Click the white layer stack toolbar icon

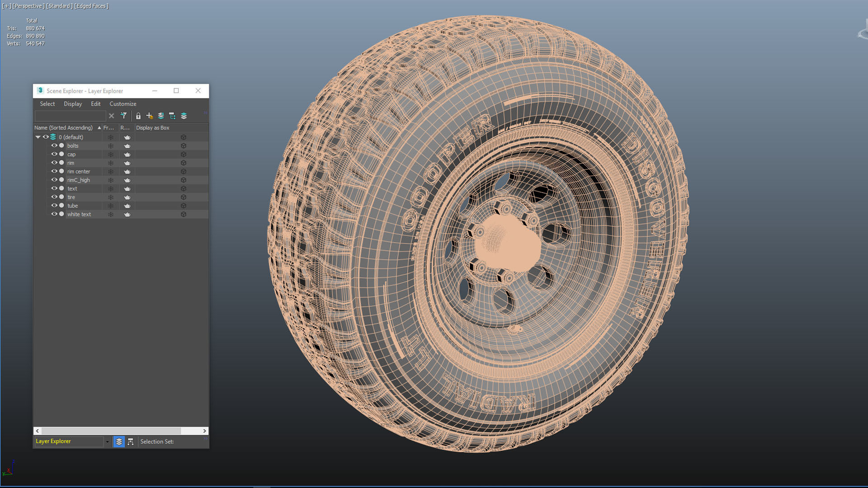[x=184, y=116]
